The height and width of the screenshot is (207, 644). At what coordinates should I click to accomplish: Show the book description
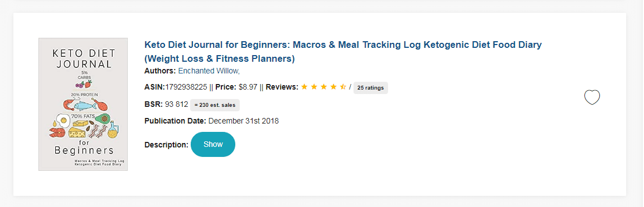click(213, 144)
